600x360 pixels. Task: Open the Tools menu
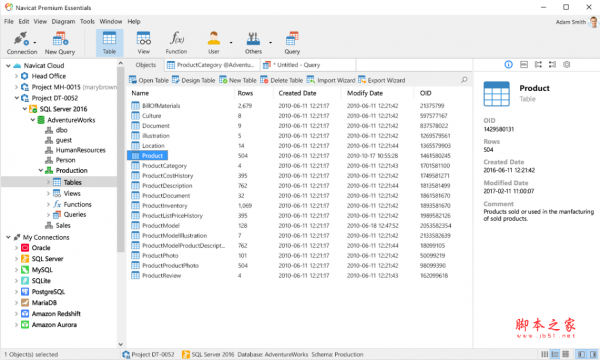[87, 21]
